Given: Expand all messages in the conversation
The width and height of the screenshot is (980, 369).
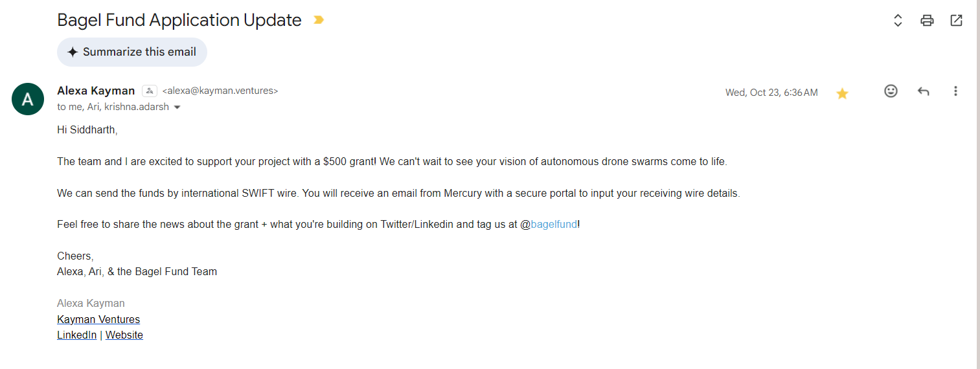Looking at the screenshot, I should pyautogui.click(x=898, y=20).
